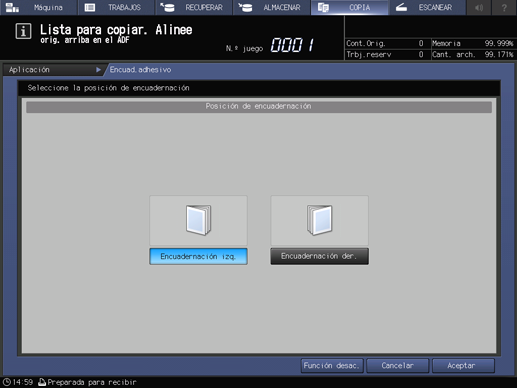Click the Lista para copiar. Alinee message
The image size is (517, 388).
click(116, 30)
